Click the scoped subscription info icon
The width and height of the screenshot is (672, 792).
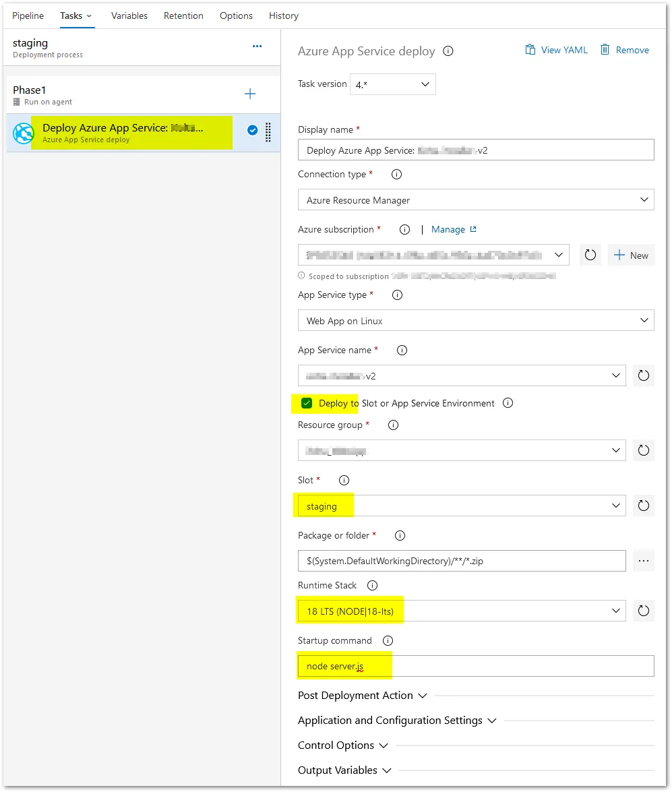click(x=302, y=276)
